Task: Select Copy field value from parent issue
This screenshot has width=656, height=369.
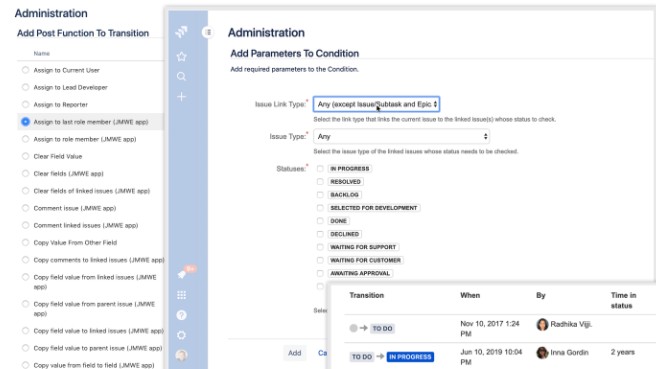Action: (26, 304)
